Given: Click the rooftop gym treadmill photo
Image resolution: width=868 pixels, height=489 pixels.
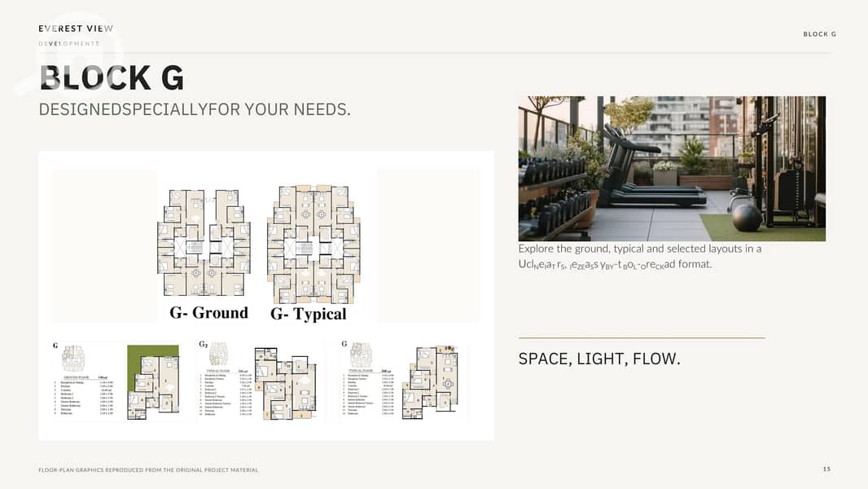Looking at the screenshot, I should click(x=672, y=169).
